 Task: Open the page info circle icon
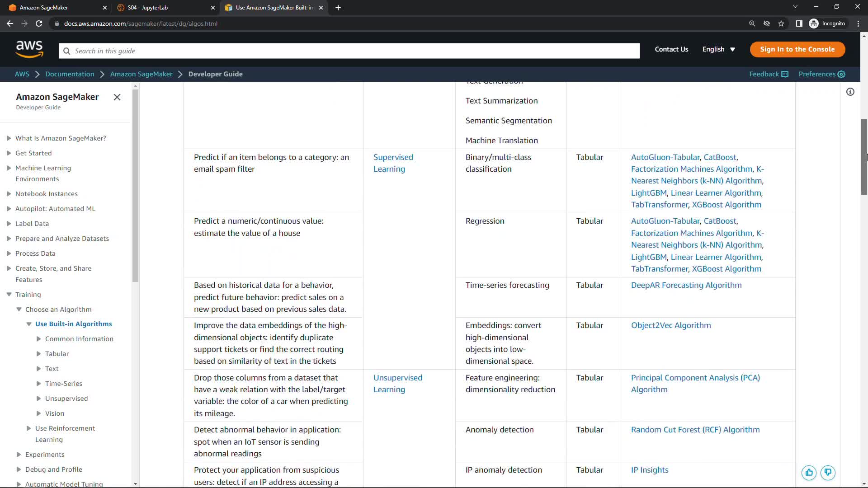[850, 92]
